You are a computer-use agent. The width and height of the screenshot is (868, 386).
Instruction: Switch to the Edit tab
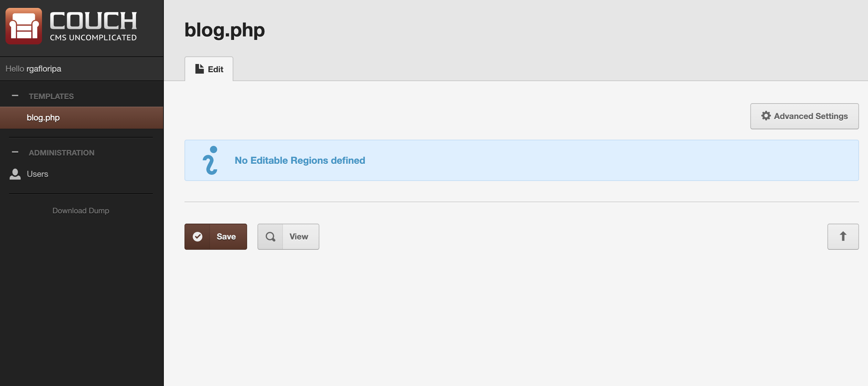(x=209, y=69)
